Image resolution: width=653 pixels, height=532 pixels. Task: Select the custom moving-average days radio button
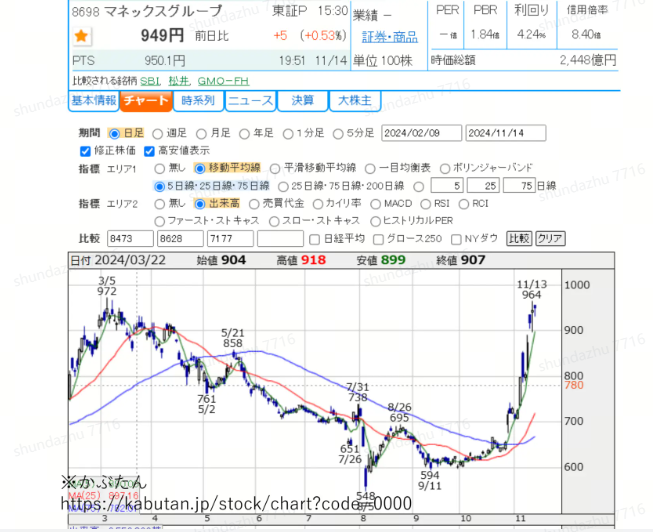click(419, 187)
